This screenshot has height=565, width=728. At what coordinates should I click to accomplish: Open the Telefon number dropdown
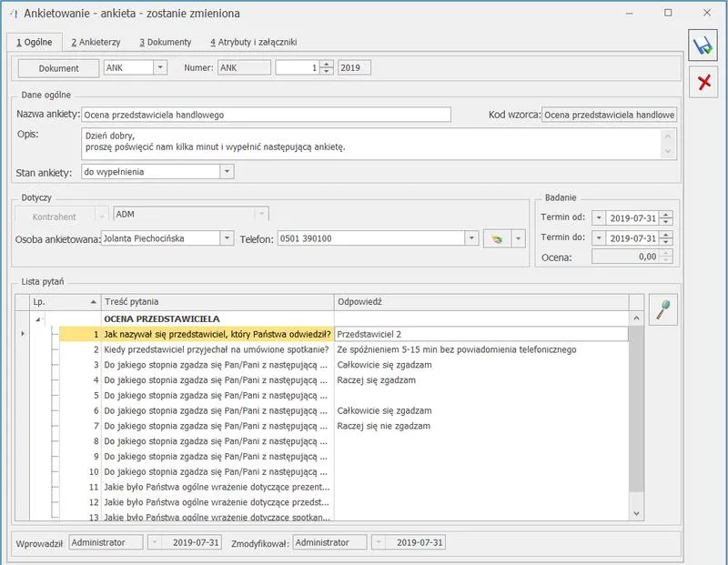471,238
